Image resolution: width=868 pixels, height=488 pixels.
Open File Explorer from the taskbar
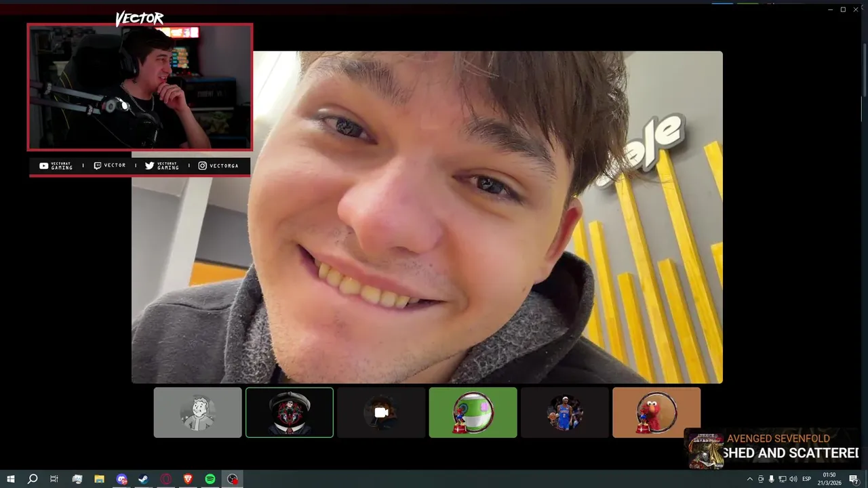[99, 479]
